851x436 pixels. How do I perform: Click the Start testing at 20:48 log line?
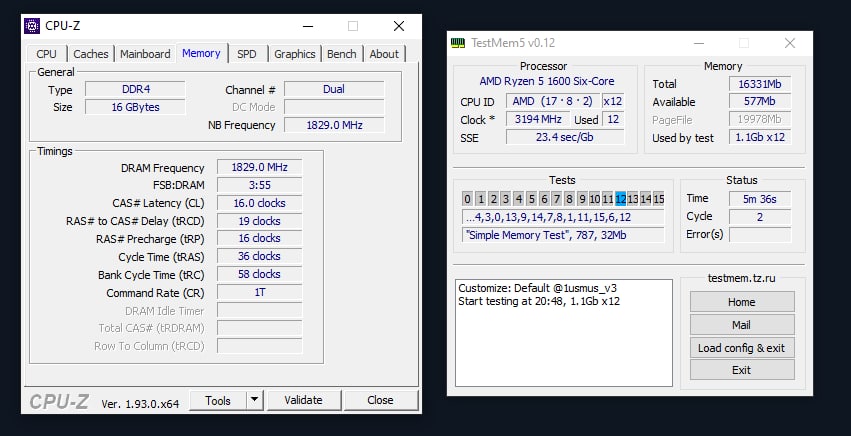[539, 301]
